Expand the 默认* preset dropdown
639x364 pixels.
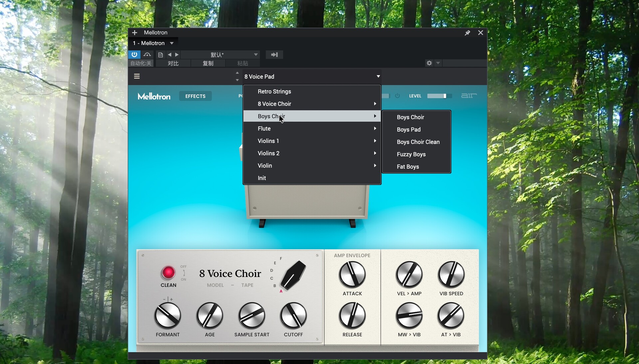[x=256, y=55]
